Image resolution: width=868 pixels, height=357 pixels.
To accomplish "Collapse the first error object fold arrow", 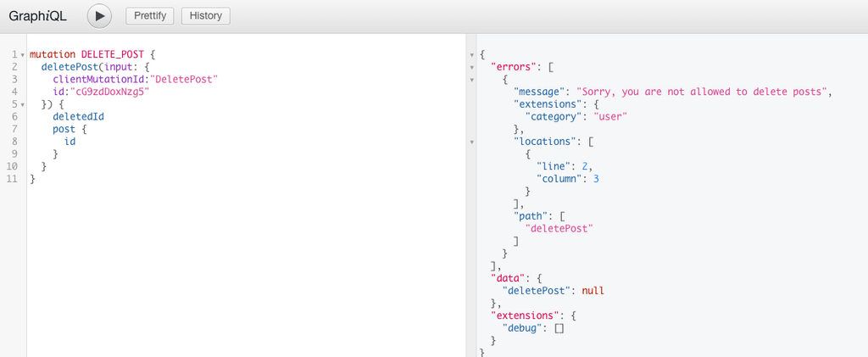I will point(471,80).
